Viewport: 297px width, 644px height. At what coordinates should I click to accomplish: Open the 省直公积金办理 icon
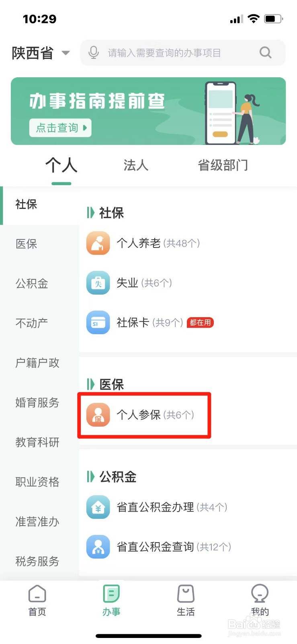(x=98, y=507)
